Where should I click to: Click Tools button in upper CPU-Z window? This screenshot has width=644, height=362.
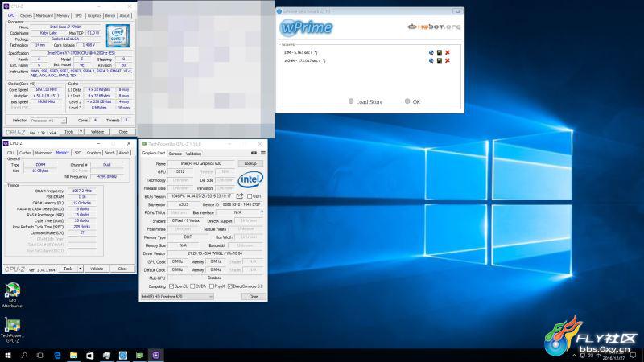click(x=68, y=132)
